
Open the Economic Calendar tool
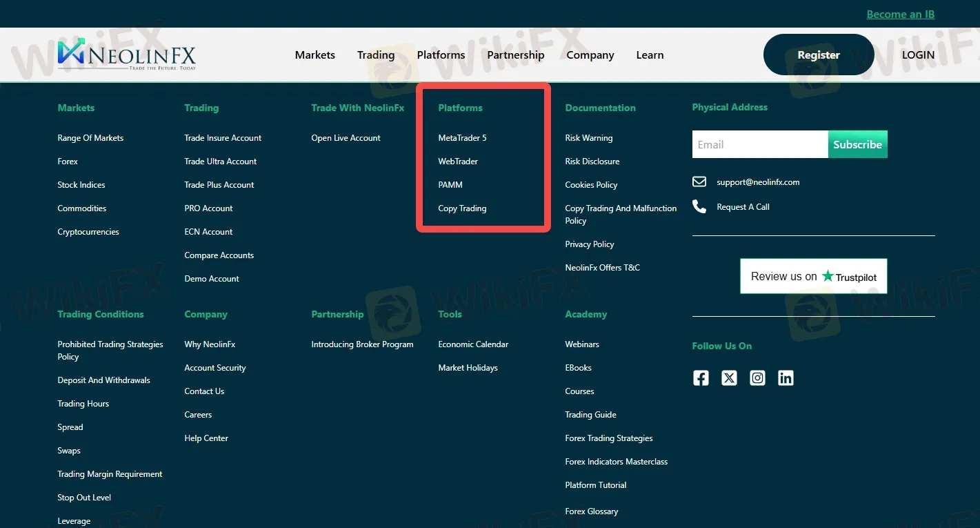473,344
